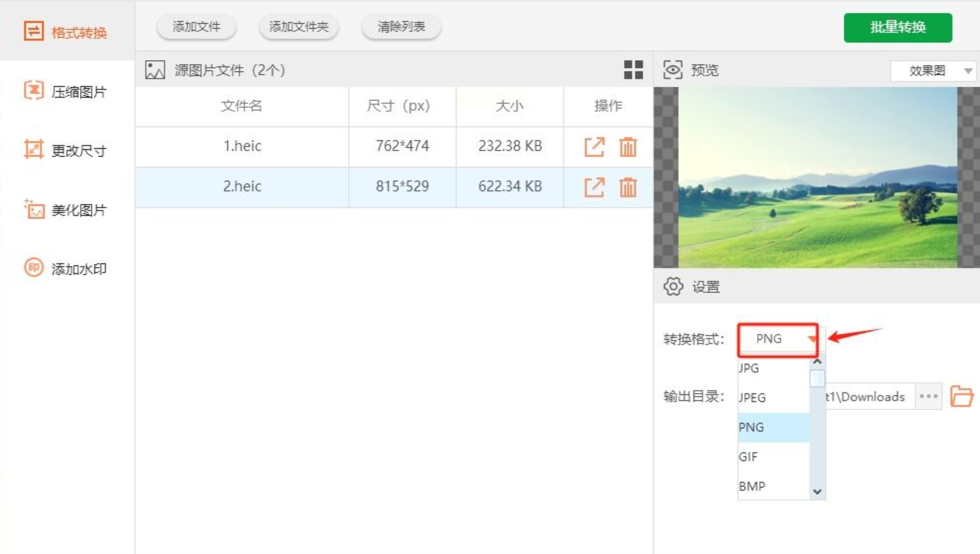Delete 2.heic with its trash icon
Screen dimensions: 980x554
coord(628,187)
